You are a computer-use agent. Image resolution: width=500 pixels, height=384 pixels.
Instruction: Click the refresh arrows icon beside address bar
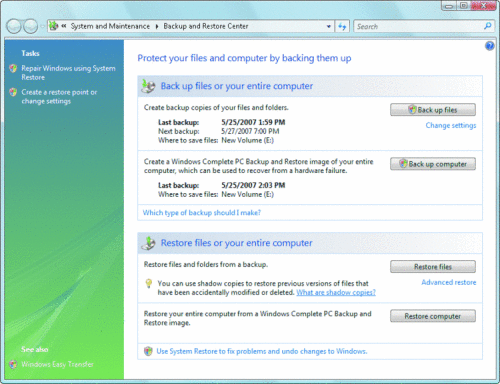[342, 26]
